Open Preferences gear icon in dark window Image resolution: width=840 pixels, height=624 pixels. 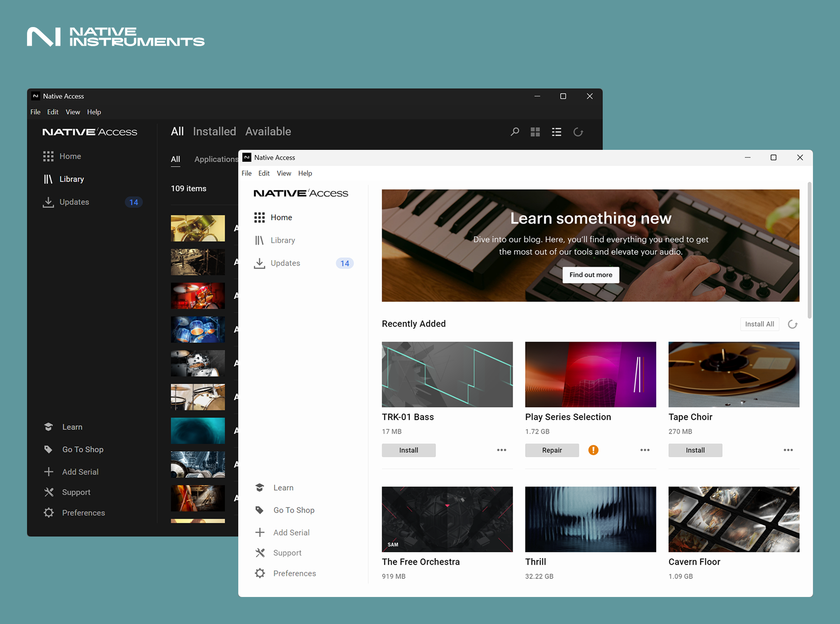pos(49,512)
